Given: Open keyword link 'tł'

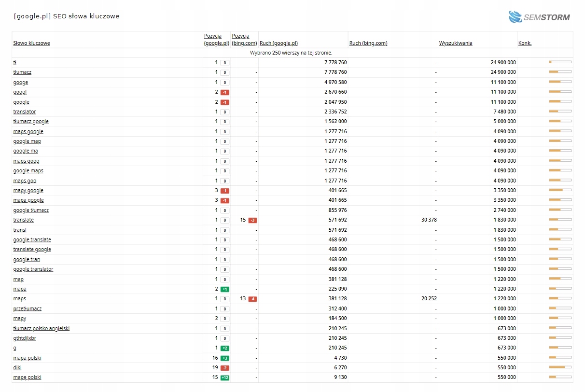Looking at the screenshot, I should click(15, 62).
